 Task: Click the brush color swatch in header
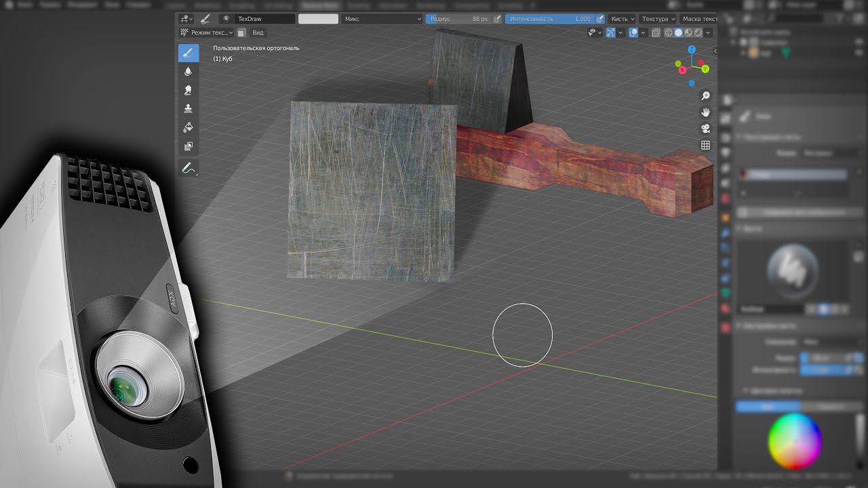coord(318,19)
